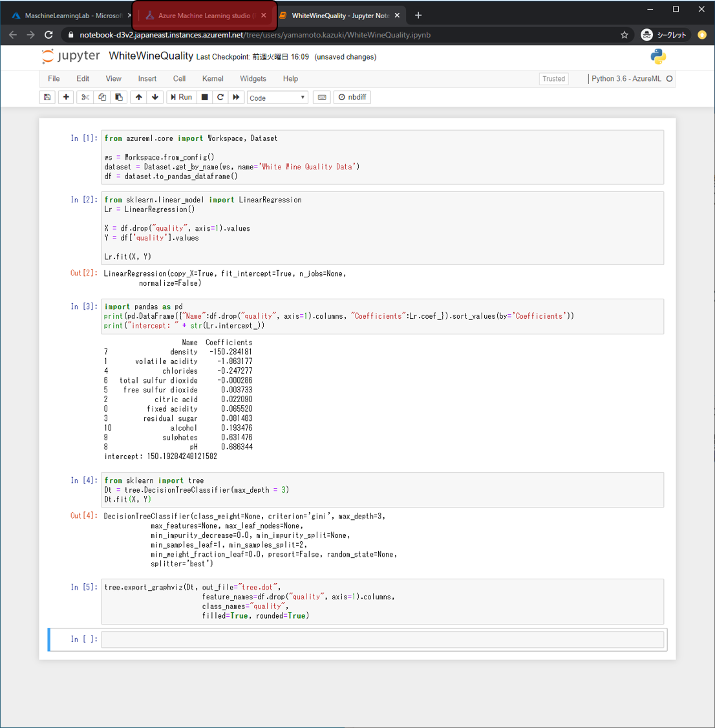Viewport: 715px width, 728px height.
Task: Move selected cell down with arrow
Action: coord(155,97)
